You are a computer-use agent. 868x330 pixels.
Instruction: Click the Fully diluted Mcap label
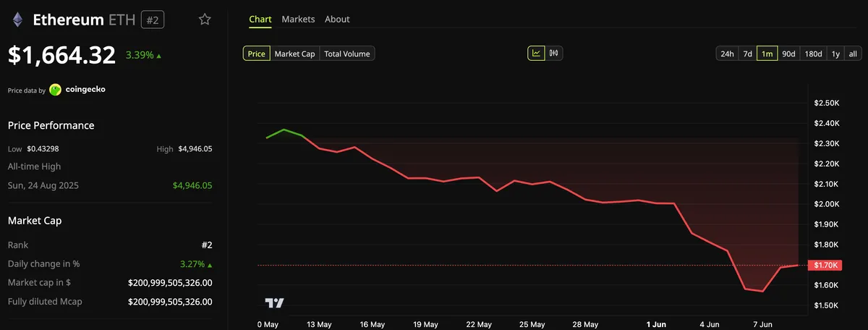point(45,301)
